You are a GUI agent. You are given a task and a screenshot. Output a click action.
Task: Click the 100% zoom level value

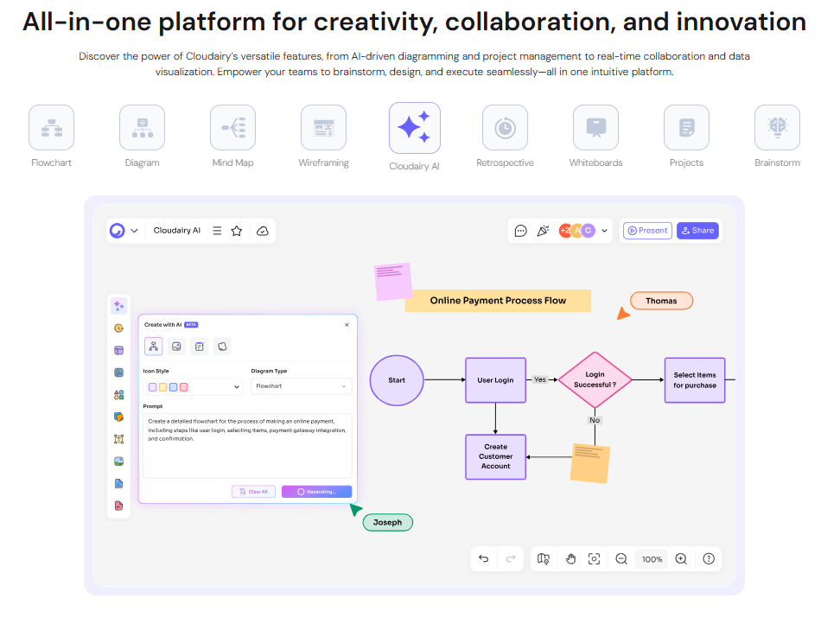point(652,559)
